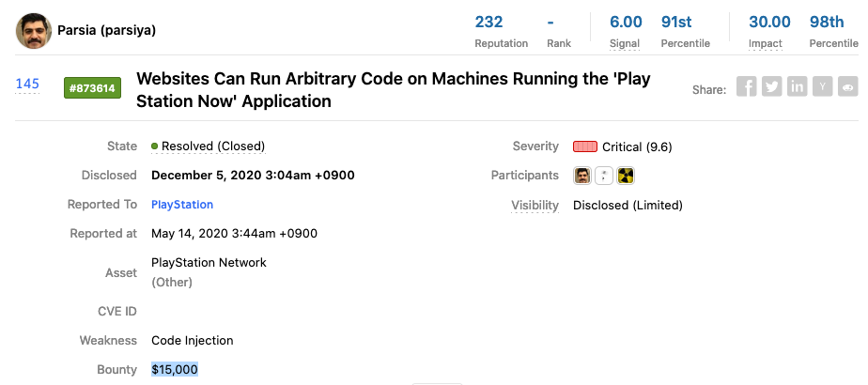Click the Rank dash value
The image size is (868, 385).
pyautogui.click(x=550, y=23)
